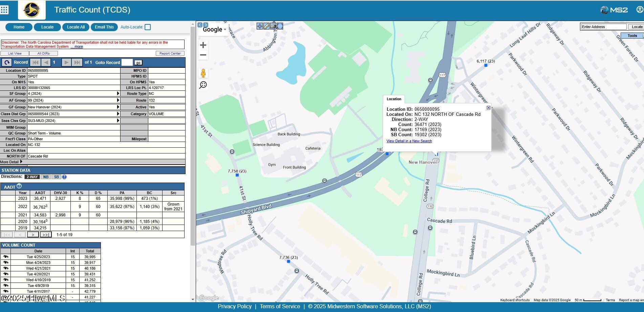Switch directions to NB
644x312 pixels.
pos(45,177)
